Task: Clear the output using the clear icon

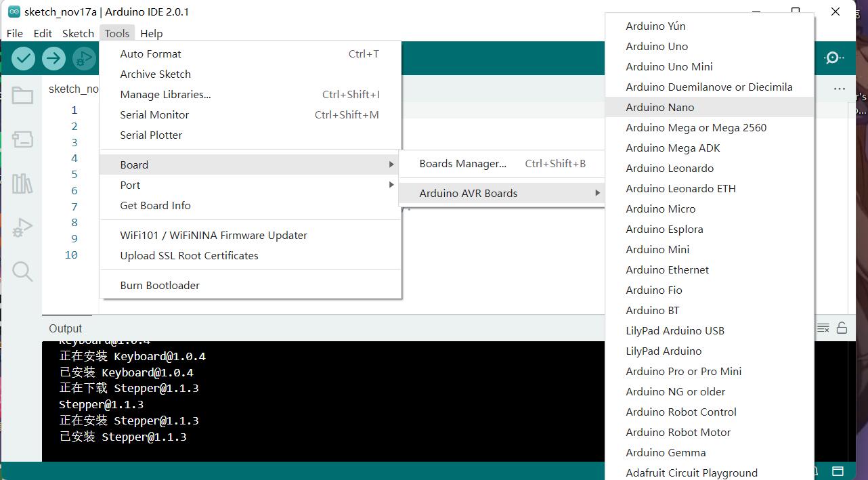Action: pos(823,328)
